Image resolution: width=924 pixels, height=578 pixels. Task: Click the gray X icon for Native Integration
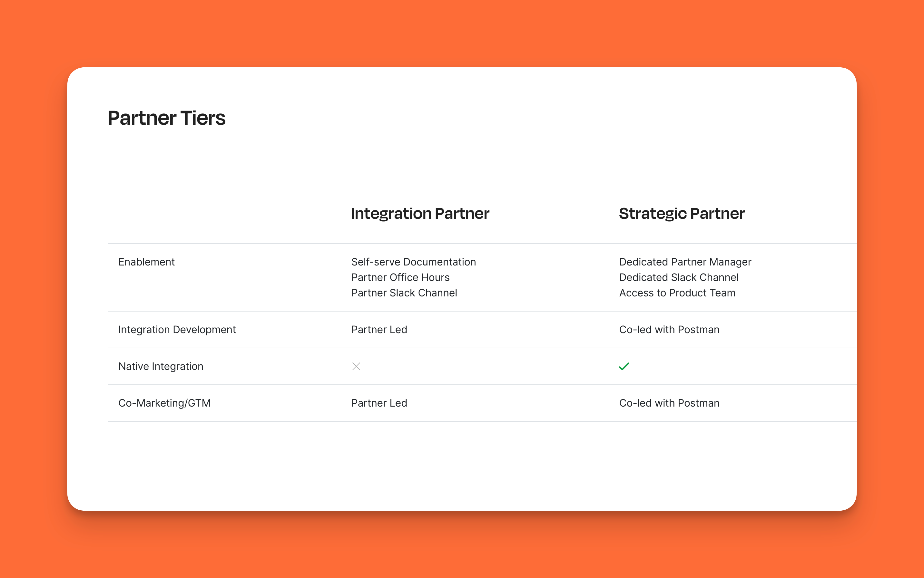[x=356, y=366]
